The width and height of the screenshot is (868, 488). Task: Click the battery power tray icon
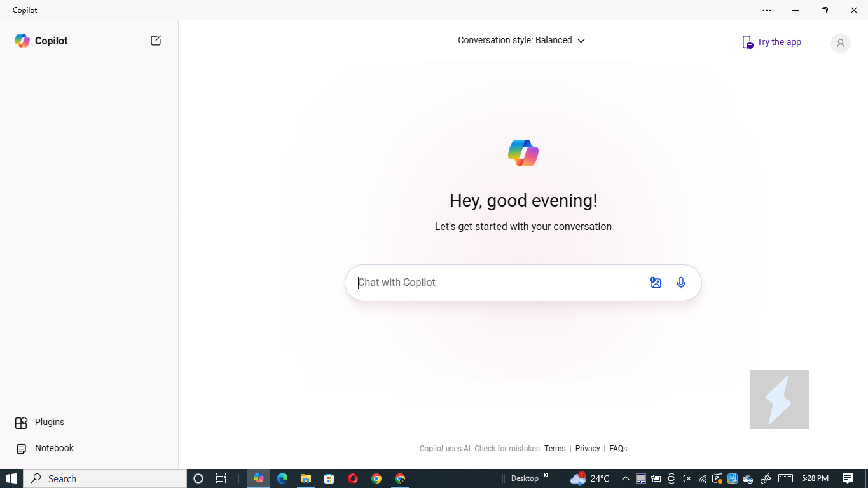[656, 478]
